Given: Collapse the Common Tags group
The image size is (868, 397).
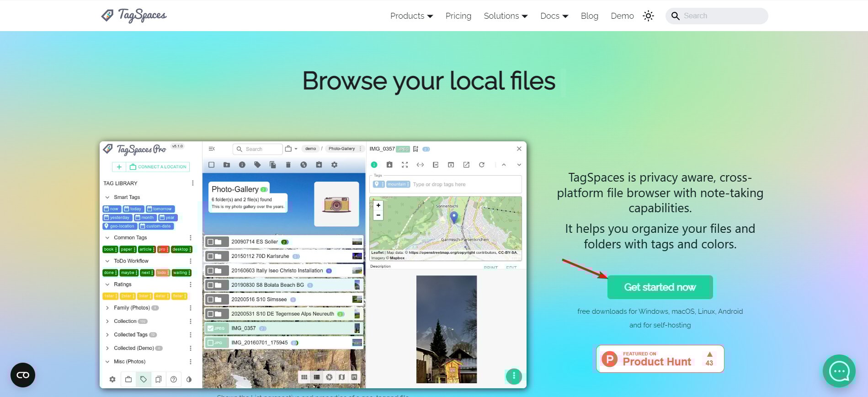Looking at the screenshot, I should pos(107,238).
